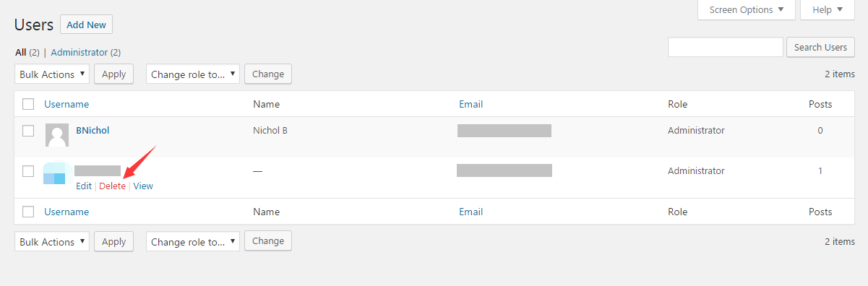
Task: Filter list by Administrator (2) link
Action: 86,52
